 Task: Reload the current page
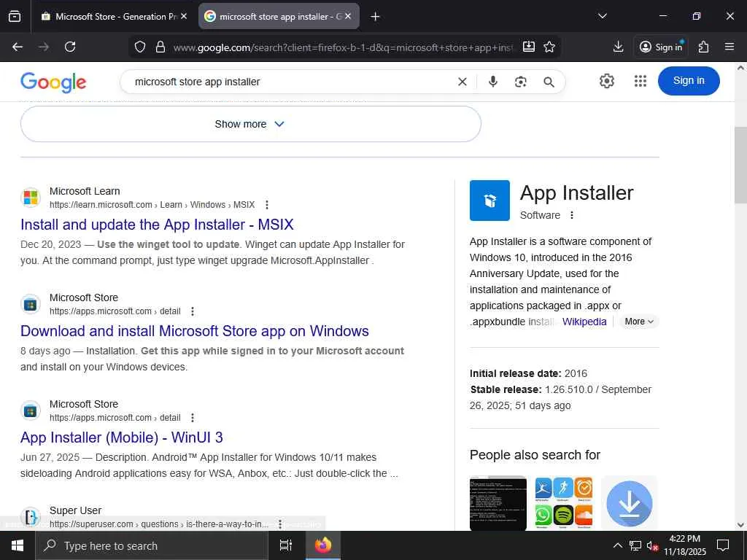pyautogui.click(x=70, y=47)
